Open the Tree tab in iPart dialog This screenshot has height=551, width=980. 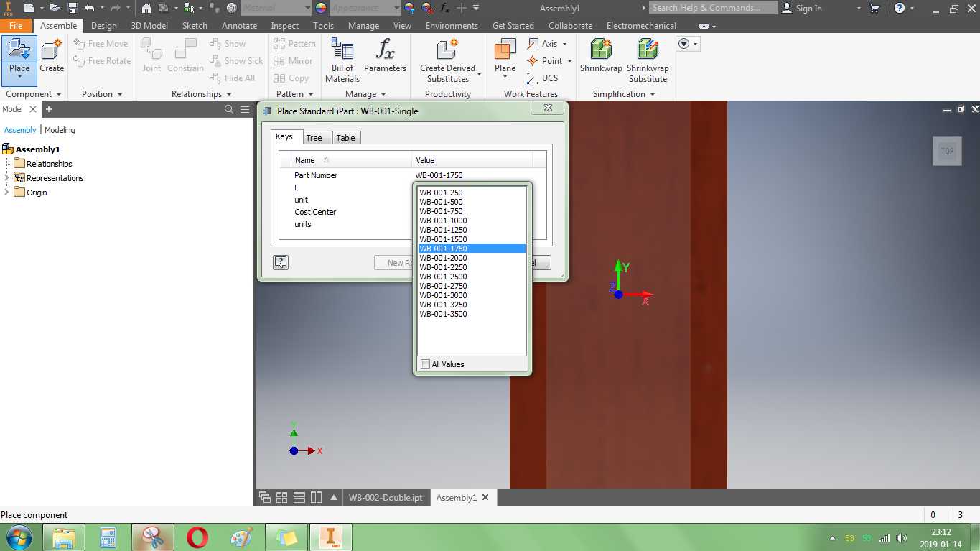pos(314,138)
